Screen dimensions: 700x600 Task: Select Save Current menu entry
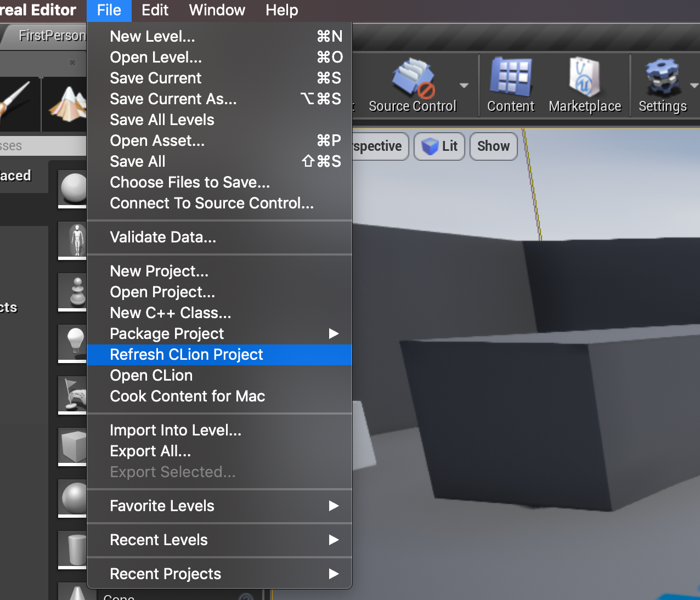[x=219, y=78]
